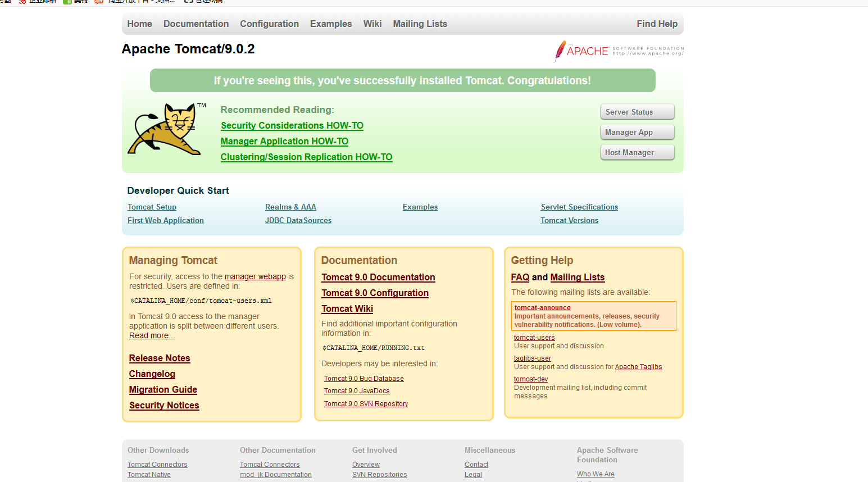Open JDBC DataSources link
The image size is (868, 482).
point(298,220)
